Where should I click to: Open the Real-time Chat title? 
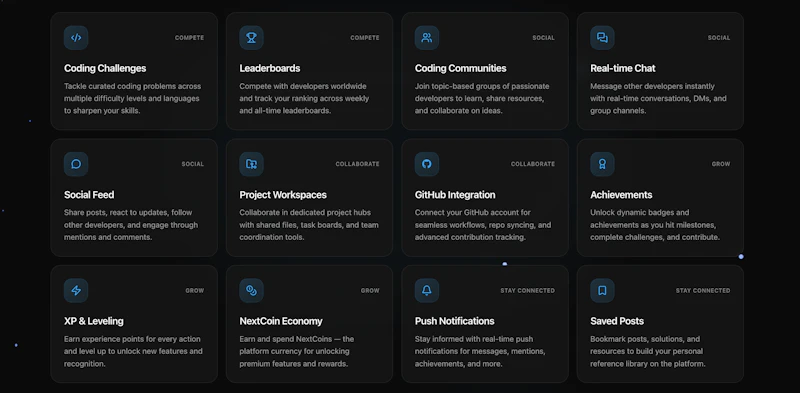coord(623,68)
